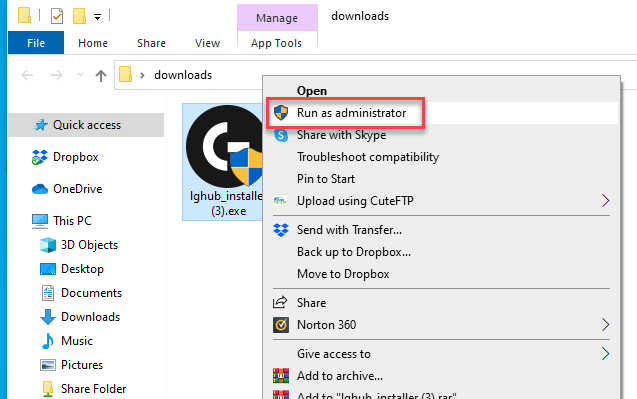Expand the Upload using CuteFTP submenu arrow

coord(606,201)
